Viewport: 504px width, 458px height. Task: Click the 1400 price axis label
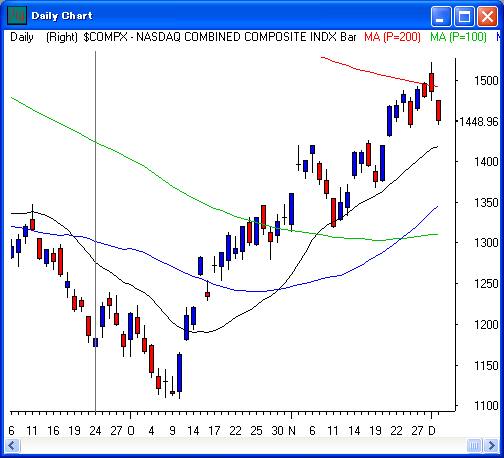tap(486, 162)
